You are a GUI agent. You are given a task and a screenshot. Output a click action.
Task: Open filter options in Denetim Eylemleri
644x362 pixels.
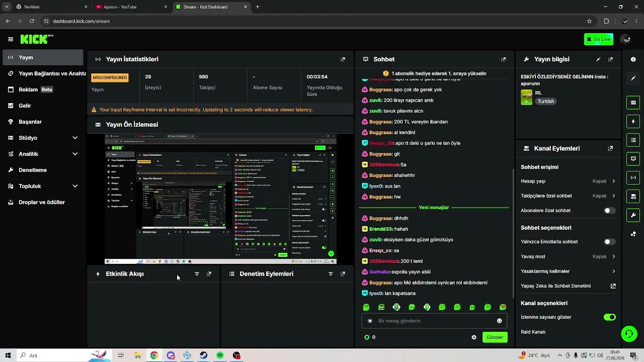(331, 274)
